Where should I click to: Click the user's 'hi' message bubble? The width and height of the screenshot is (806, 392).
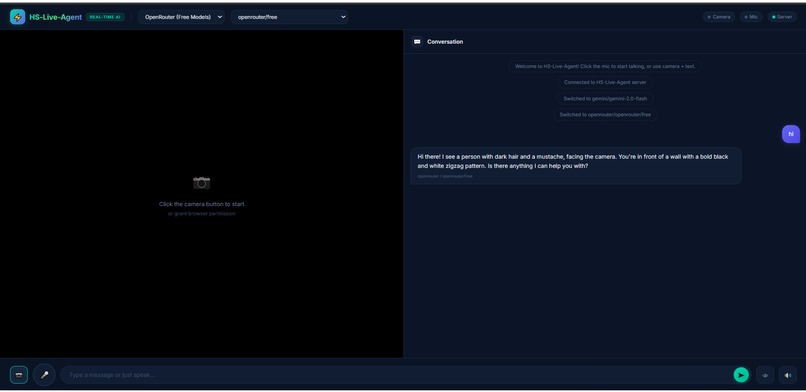pyautogui.click(x=791, y=134)
